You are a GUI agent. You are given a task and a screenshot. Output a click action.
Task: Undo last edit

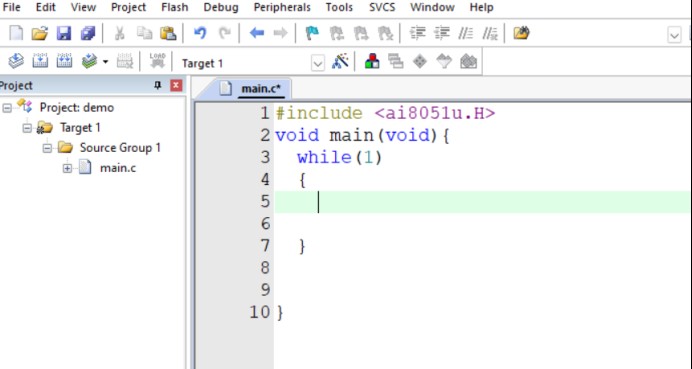click(x=200, y=33)
